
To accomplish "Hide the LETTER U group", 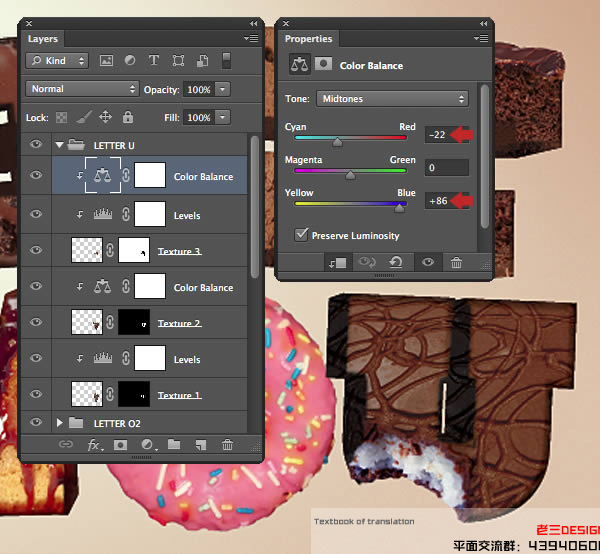I will (36, 144).
